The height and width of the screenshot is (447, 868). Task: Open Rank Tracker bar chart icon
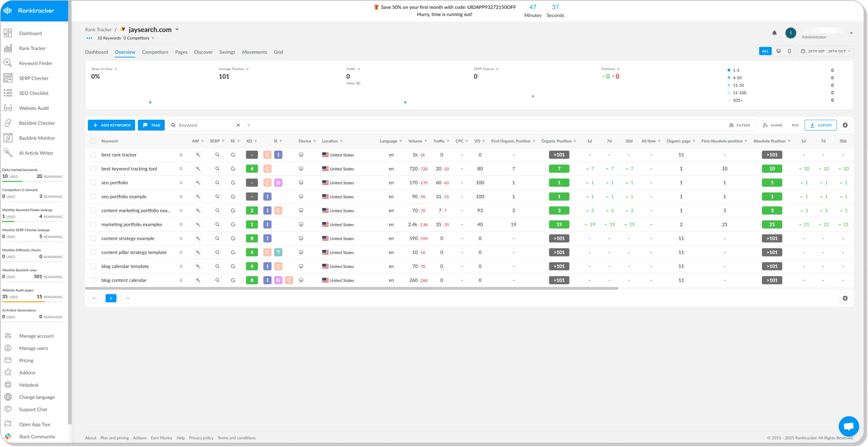coord(8,48)
